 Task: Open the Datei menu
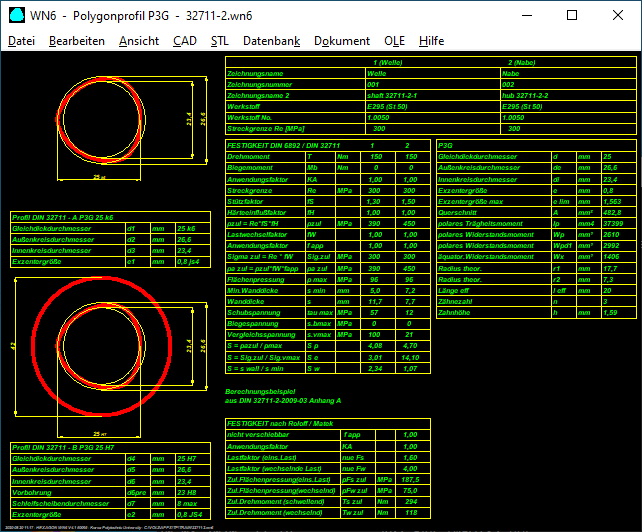[21, 41]
